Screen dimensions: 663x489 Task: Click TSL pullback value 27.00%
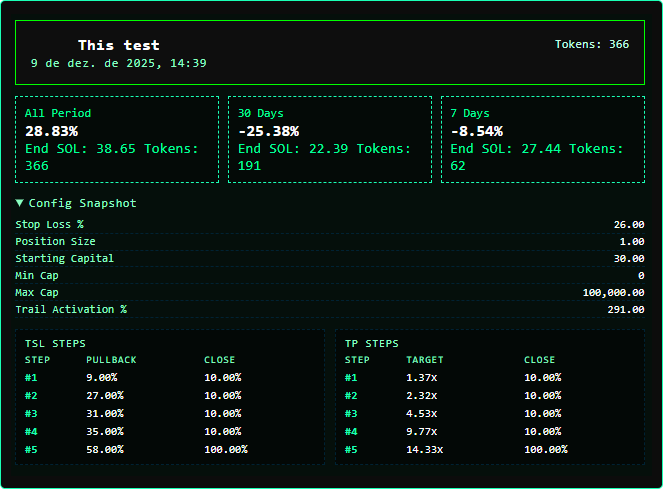(x=105, y=396)
